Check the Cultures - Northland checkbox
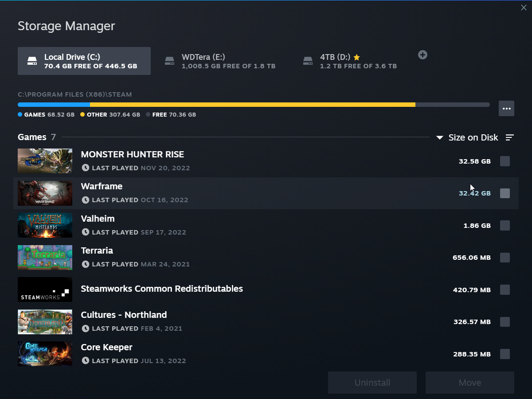The height and width of the screenshot is (399, 532). (505, 322)
